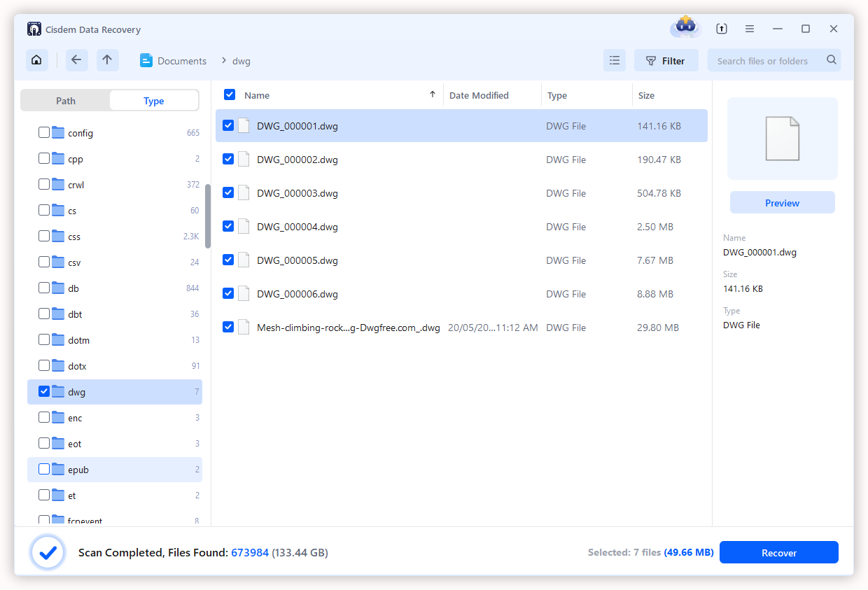Click the search magnifier icon
The image size is (868, 590).
[831, 60]
